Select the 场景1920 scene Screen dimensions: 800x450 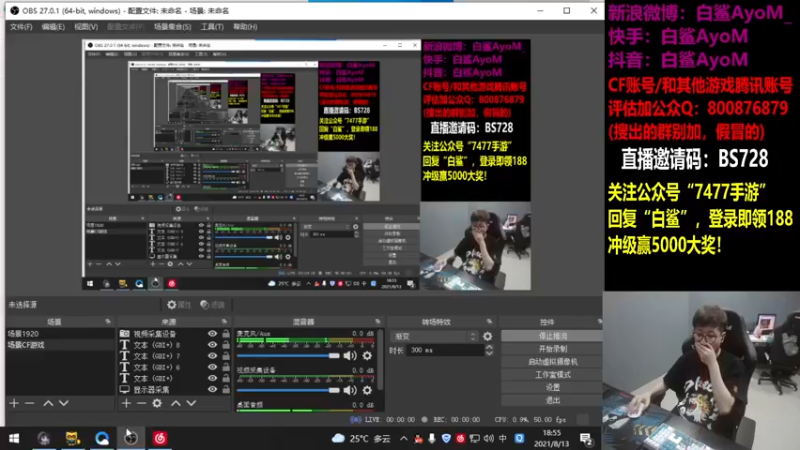(x=60, y=334)
